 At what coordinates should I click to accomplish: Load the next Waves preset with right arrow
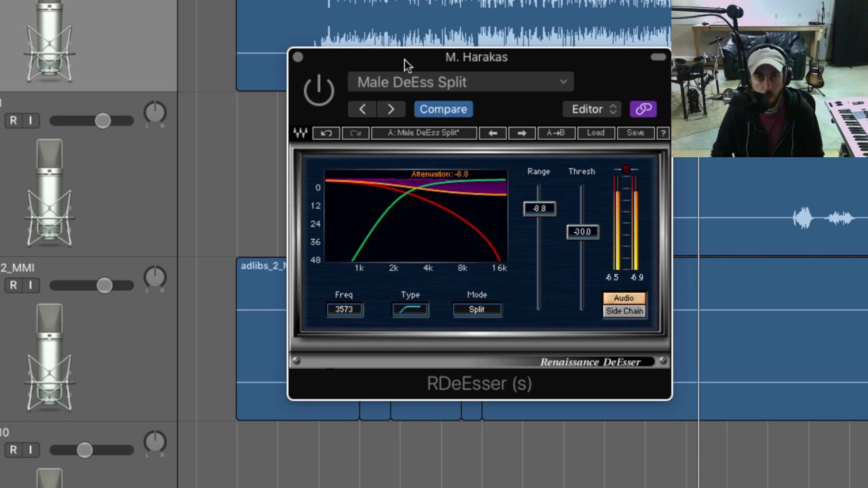click(521, 133)
